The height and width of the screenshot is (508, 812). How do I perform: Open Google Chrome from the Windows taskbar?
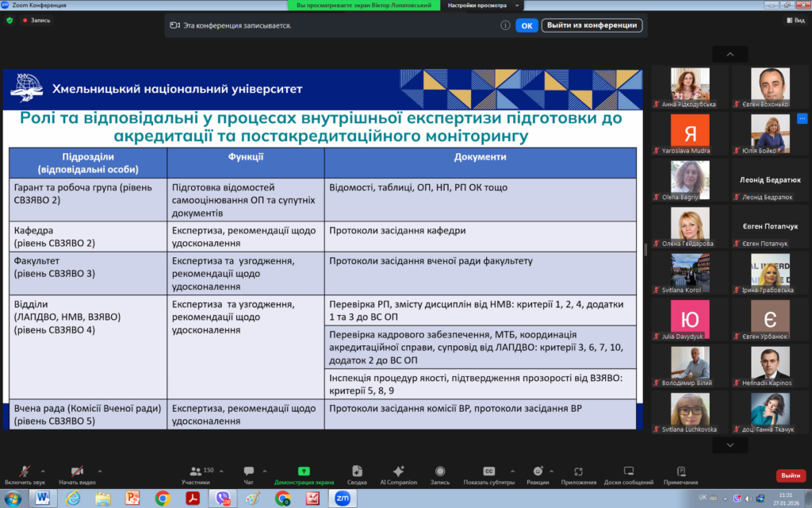[163, 498]
